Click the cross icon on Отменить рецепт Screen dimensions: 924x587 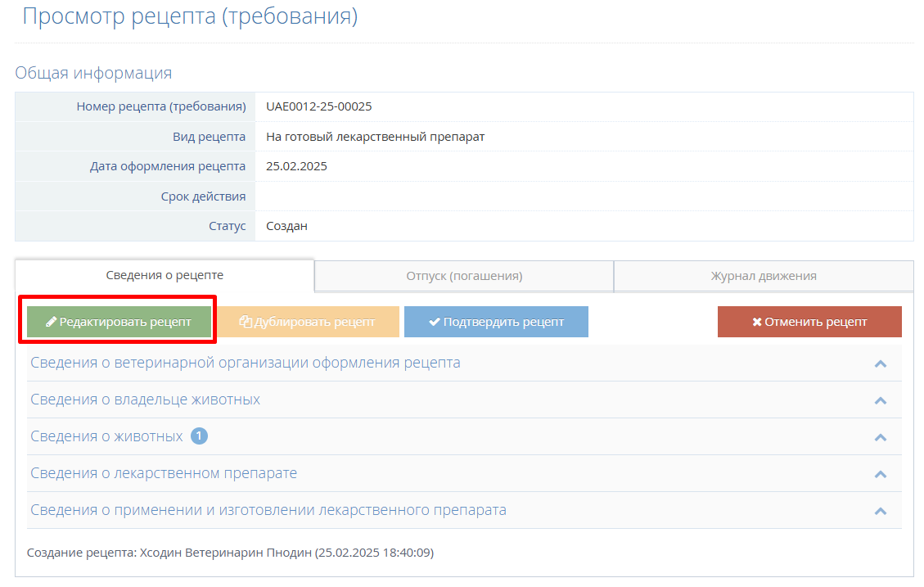click(x=757, y=323)
